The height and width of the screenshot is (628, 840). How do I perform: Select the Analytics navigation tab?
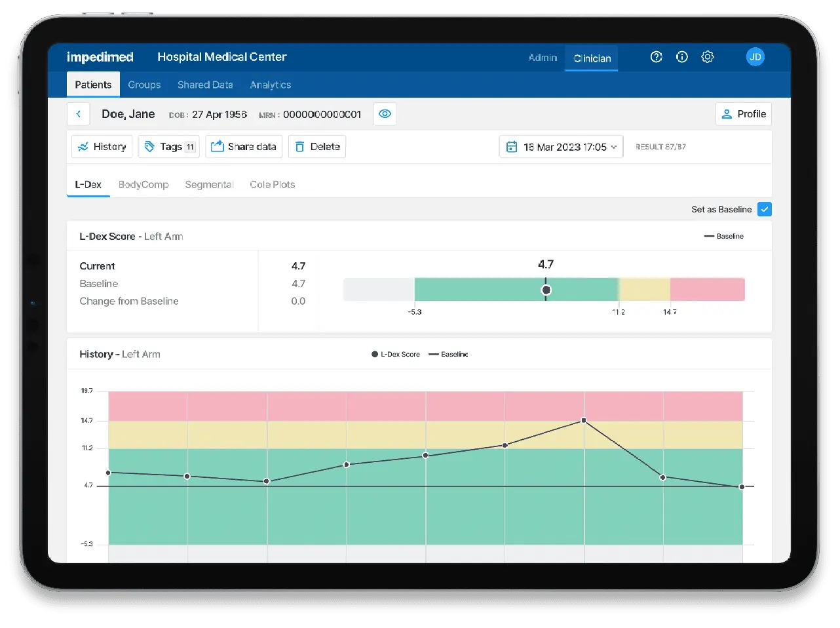coord(270,85)
